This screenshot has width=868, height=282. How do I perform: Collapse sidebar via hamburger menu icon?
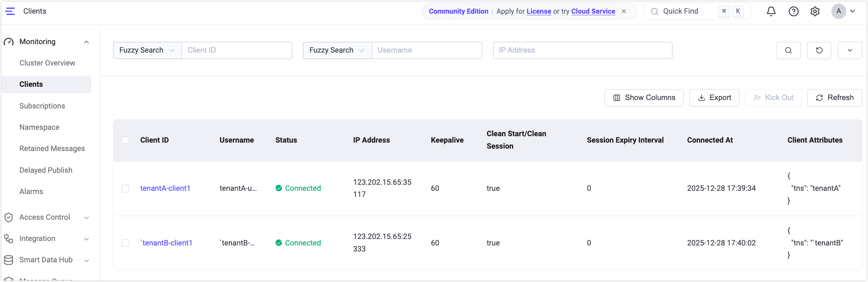[10, 11]
